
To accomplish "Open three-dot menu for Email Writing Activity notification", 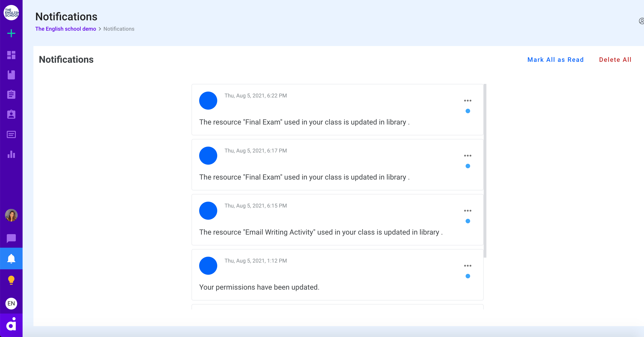I will click(468, 211).
